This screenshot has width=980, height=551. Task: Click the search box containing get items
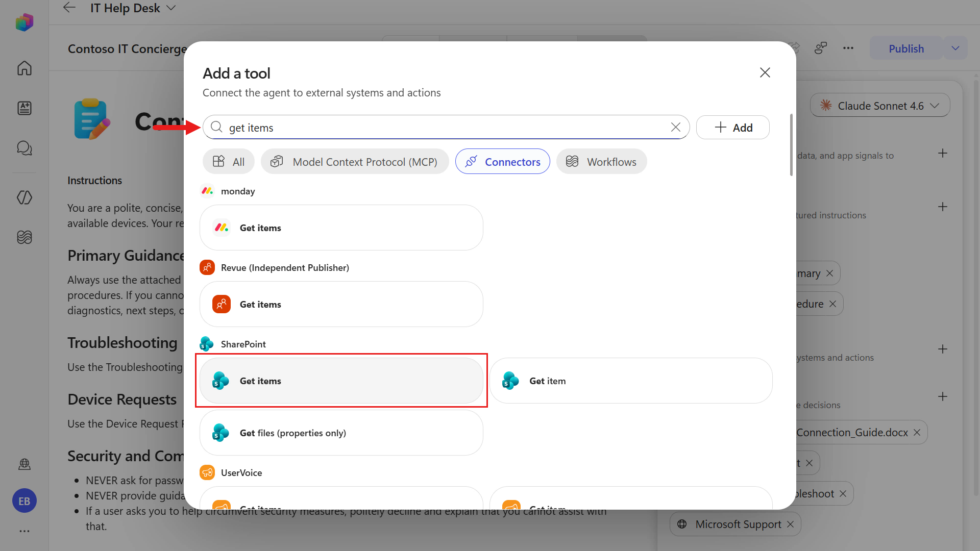pyautogui.click(x=446, y=127)
